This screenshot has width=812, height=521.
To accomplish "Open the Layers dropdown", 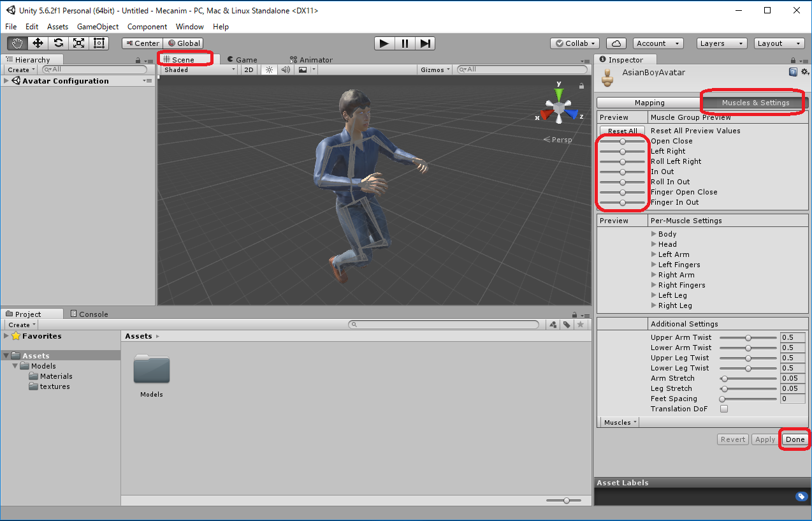I will pos(721,43).
